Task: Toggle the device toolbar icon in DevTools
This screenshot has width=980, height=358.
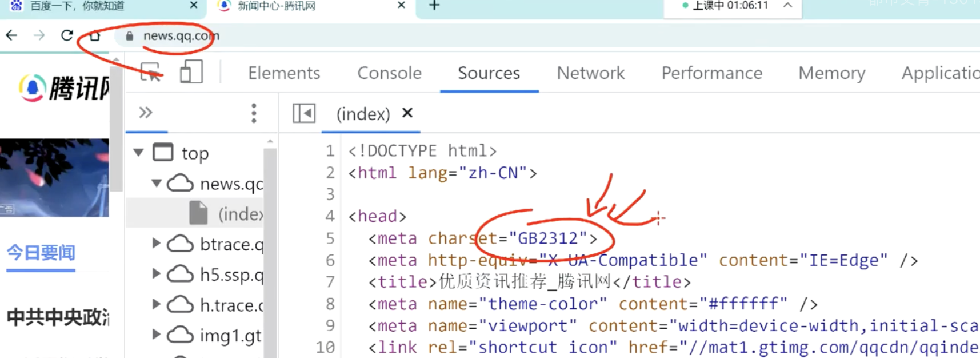Action: point(191,73)
